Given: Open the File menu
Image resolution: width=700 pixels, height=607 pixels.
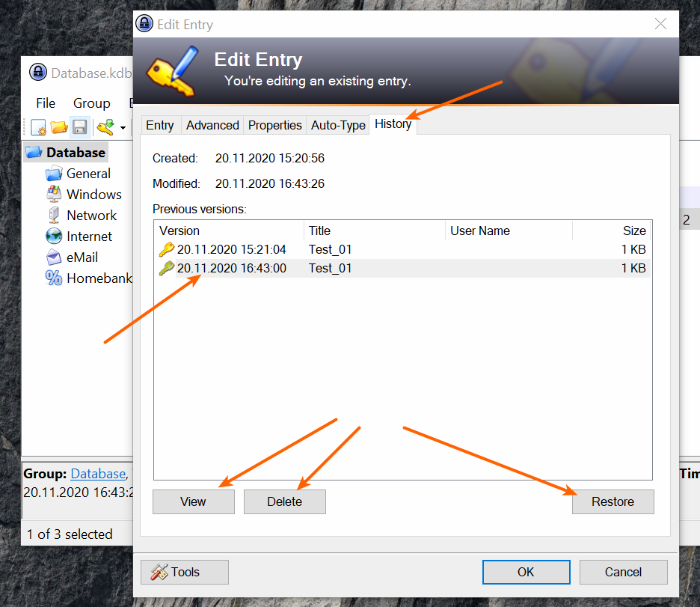Looking at the screenshot, I should [x=46, y=103].
